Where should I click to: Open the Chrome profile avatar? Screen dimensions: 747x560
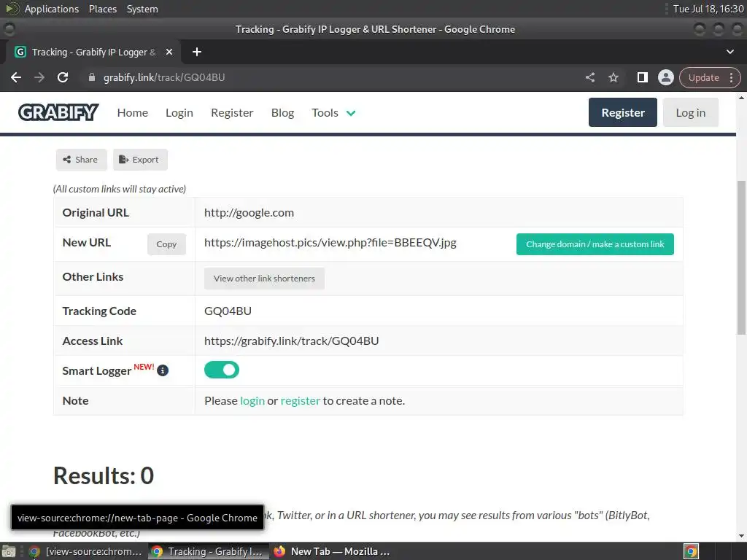(666, 77)
